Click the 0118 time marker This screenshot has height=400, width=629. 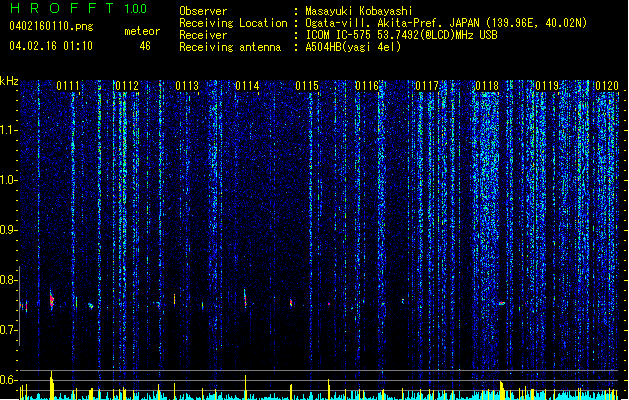[487, 86]
